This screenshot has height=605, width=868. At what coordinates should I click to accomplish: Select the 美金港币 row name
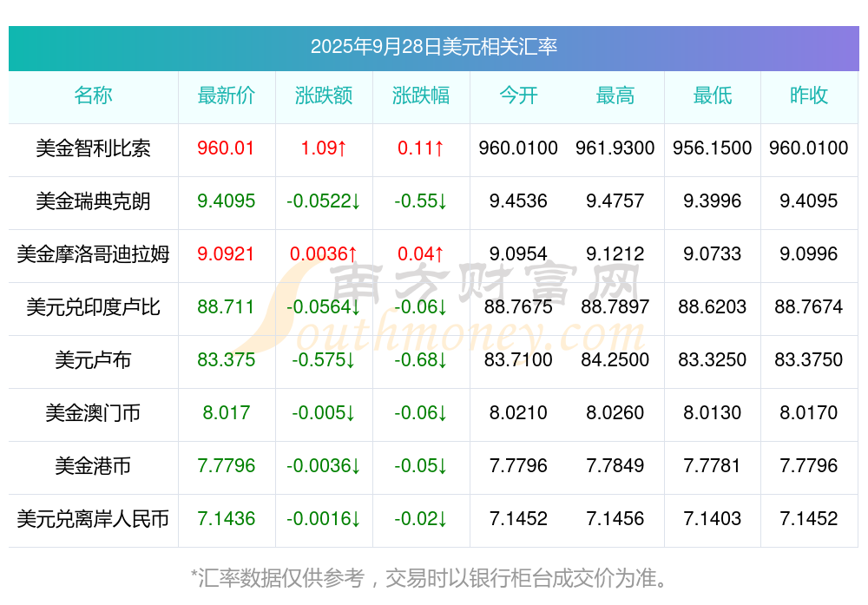click(93, 466)
